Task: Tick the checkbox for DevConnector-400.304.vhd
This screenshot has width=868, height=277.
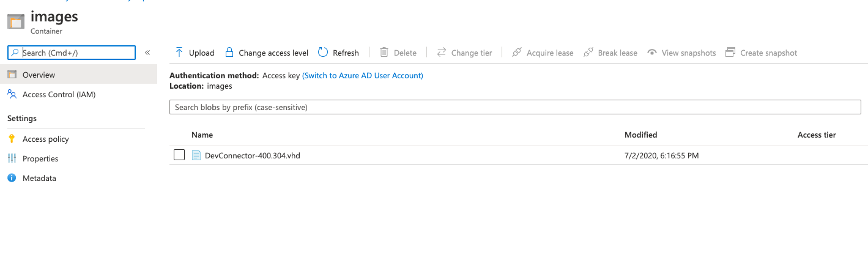Action: coord(179,155)
